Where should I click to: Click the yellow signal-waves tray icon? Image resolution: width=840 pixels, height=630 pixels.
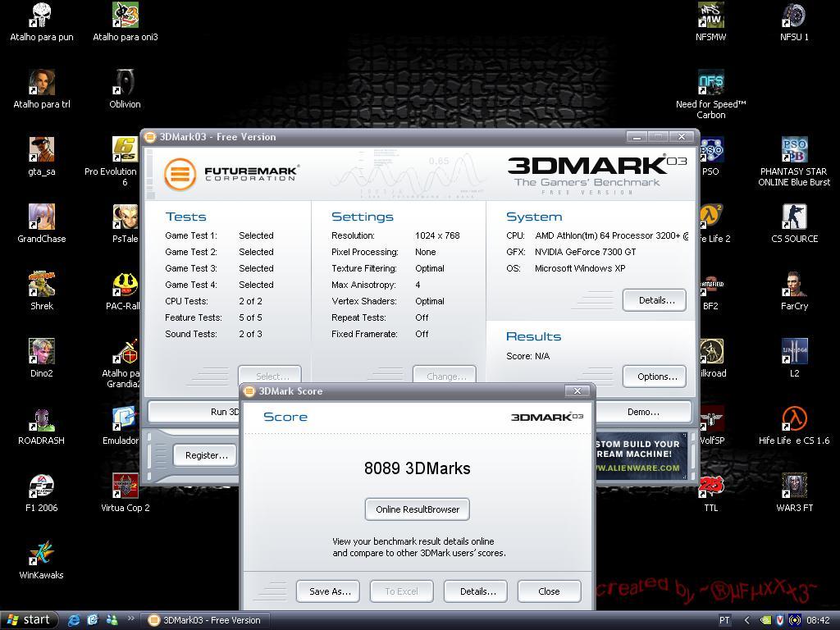(795, 620)
